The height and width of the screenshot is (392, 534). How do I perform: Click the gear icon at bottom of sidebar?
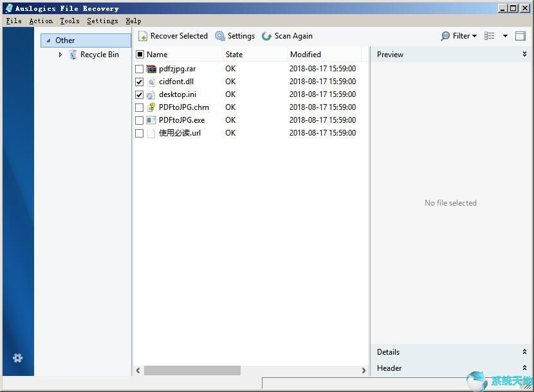click(17, 358)
